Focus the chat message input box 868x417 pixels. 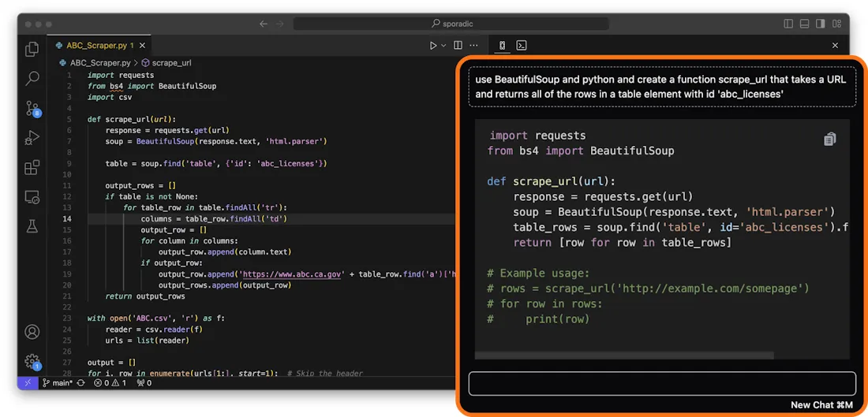(662, 383)
